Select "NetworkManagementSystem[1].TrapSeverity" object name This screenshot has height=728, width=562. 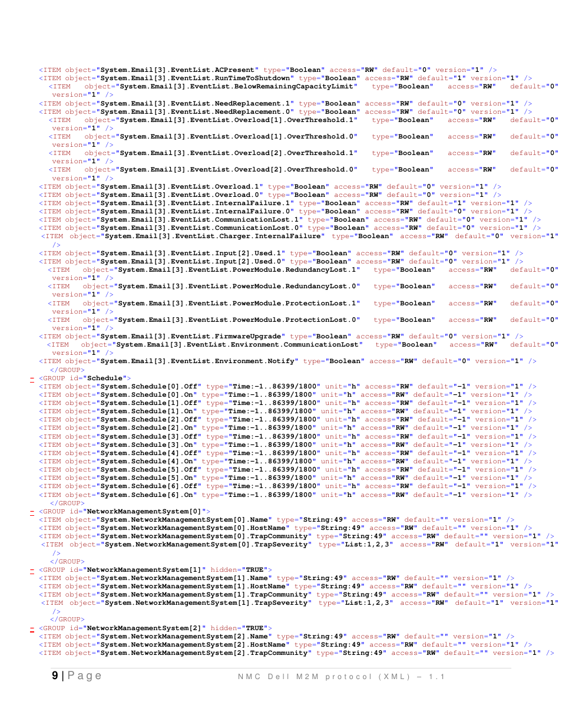206,602
